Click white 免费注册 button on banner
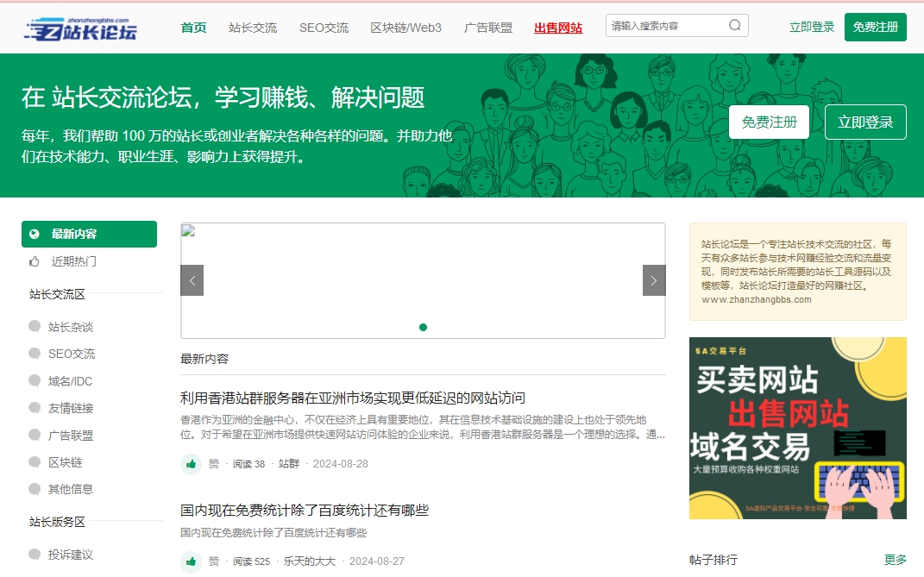The image size is (924, 577). [769, 122]
